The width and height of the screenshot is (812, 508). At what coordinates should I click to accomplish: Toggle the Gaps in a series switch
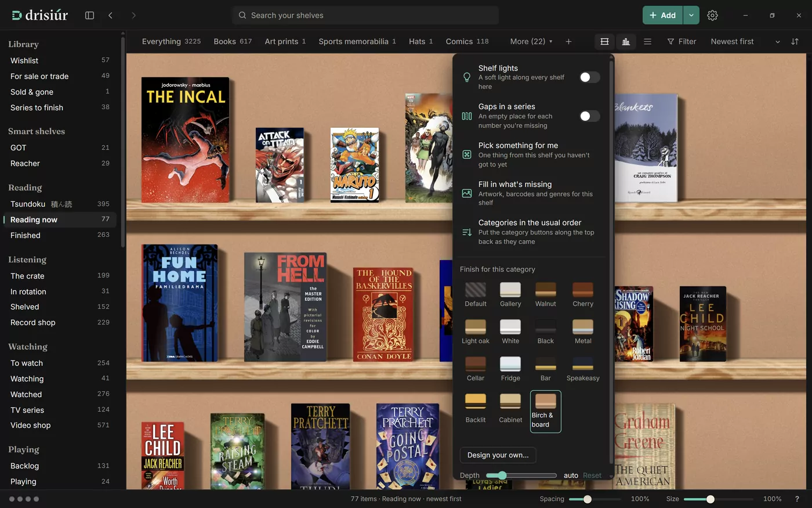tap(589, 116)
